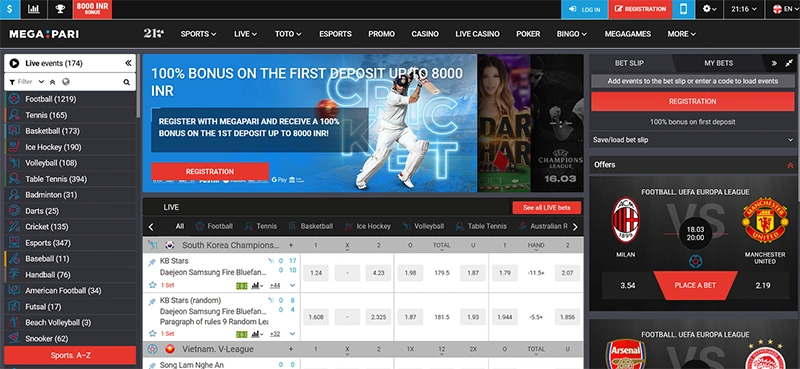
Task: Open the LIVE CASINO page
Action: coord(478,34)
